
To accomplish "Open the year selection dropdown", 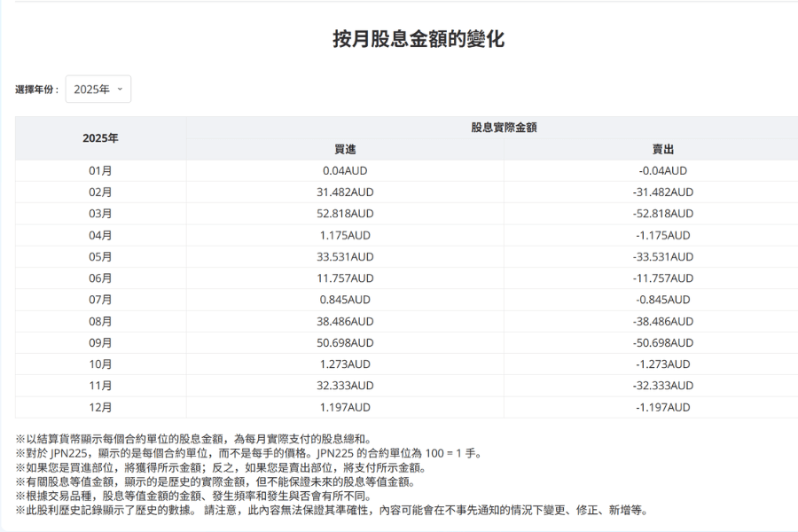I will 98,89.
